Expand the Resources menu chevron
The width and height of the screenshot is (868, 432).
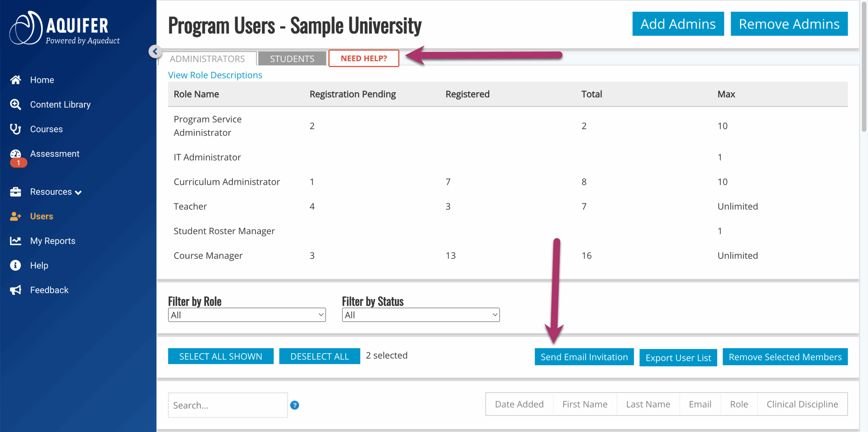[x=78, y=192]
